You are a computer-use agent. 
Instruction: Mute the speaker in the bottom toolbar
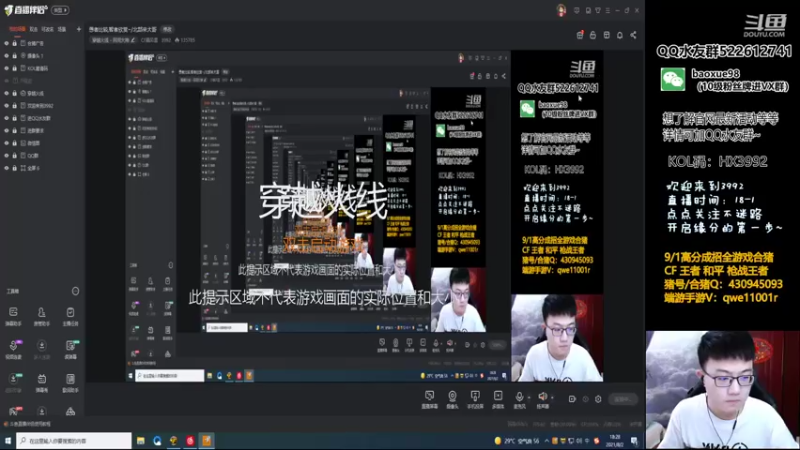(542, 397)
